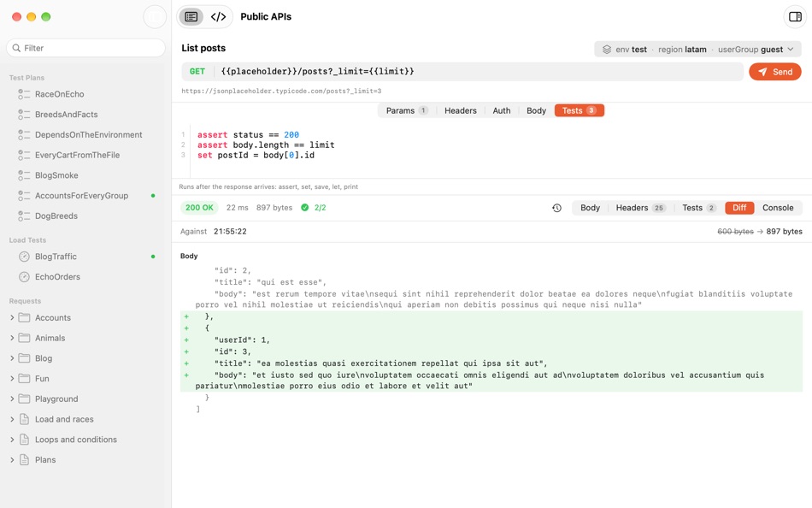Open the Params request tab
Viewport: 812px width, 508px height.
pyautogui.click(x=407, y=110)
